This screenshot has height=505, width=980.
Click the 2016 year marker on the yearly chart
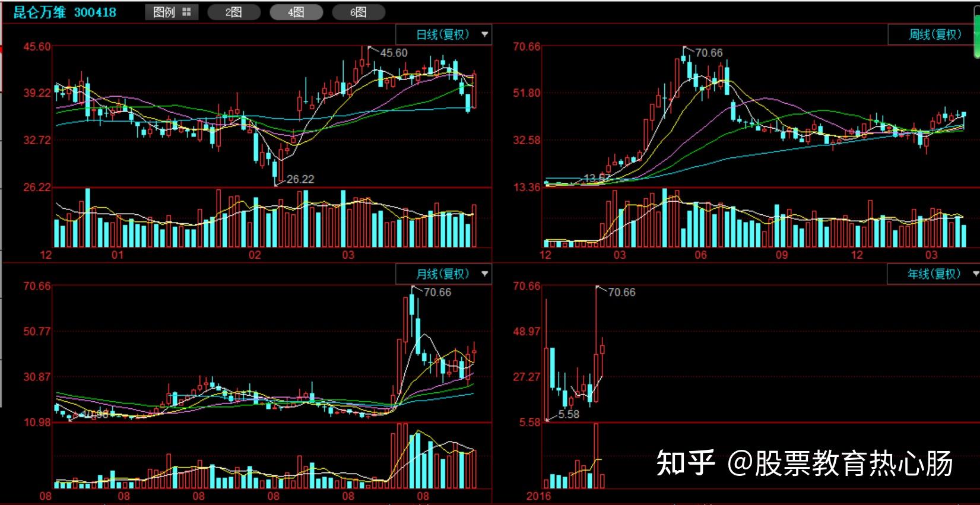tap(538, 496)
